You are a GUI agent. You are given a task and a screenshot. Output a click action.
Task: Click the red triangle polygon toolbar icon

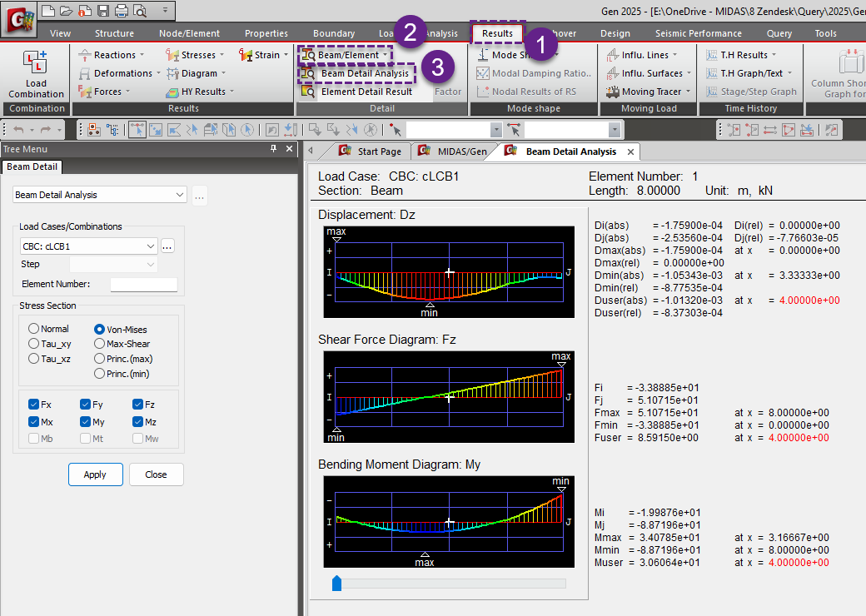click(x=789, y=130)
